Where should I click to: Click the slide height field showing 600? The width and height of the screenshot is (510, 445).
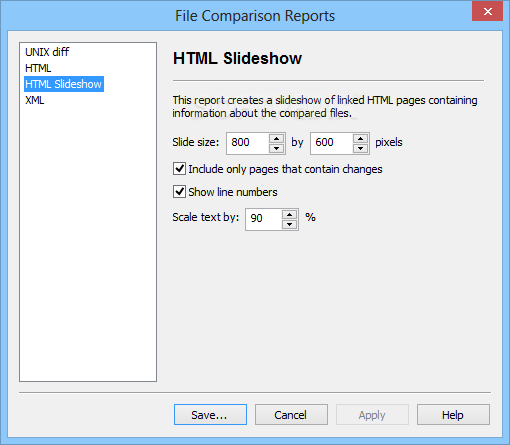[x=332, y=143]
